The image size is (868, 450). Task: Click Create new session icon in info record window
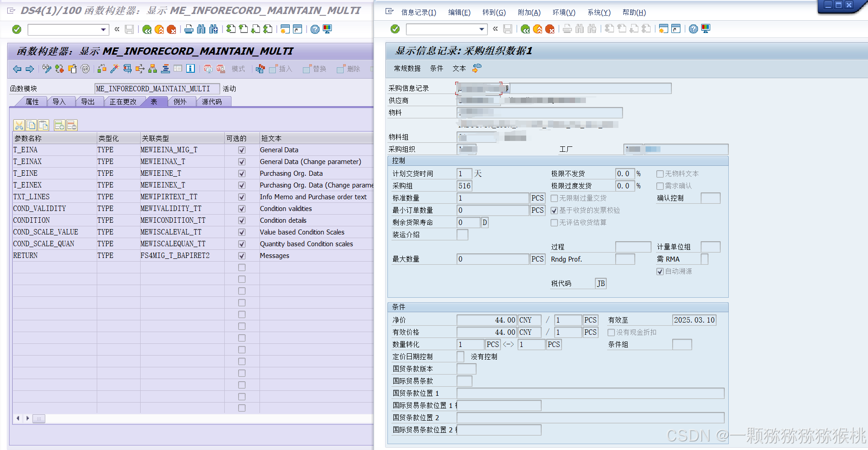[x=663, y=29]
